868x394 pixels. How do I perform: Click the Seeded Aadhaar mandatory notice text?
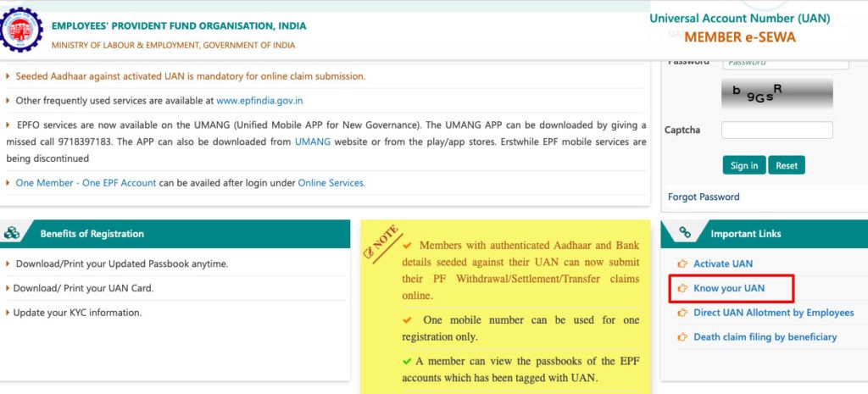[191, 76]
